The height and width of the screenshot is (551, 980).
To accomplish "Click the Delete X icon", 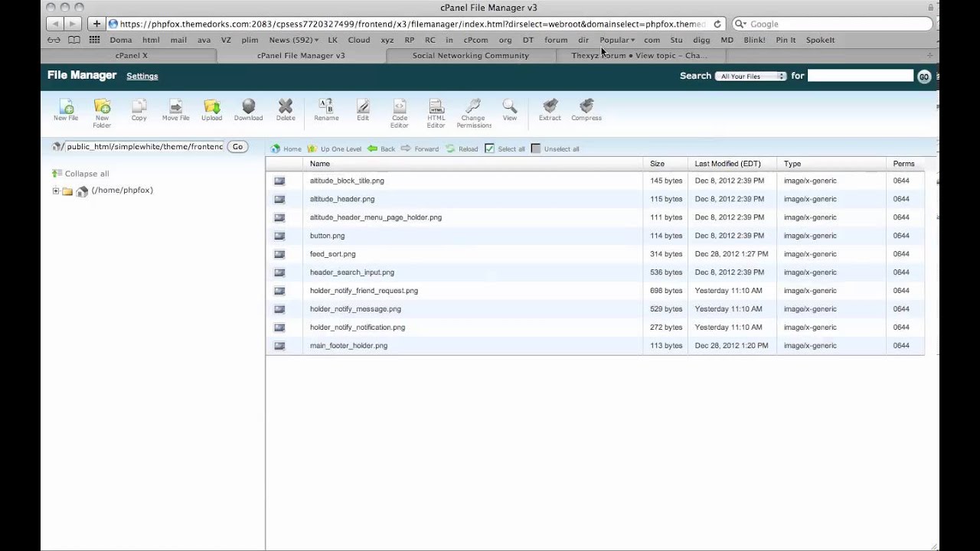I will [286, 110].
